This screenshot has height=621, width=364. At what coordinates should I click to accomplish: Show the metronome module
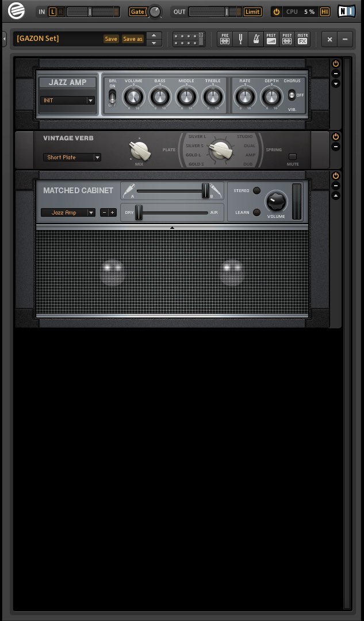click(256, 39)
